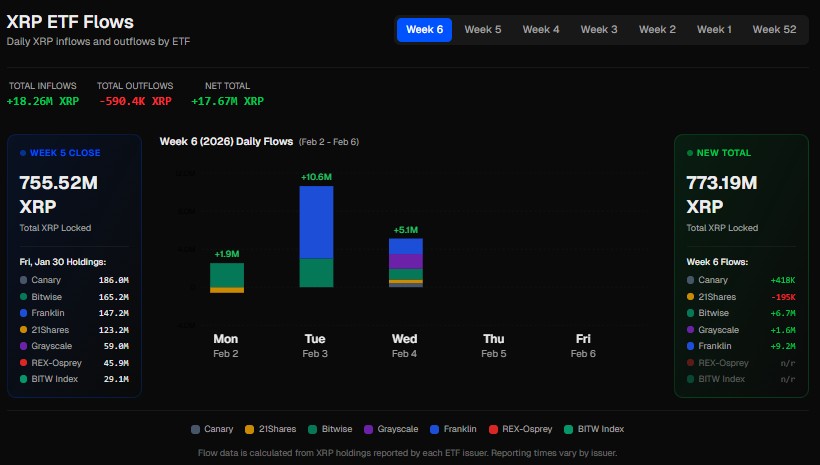
Task: Click the Grayscale +1.6M weekly flow row
Action: pyautogui.click(x=741, y=330)
